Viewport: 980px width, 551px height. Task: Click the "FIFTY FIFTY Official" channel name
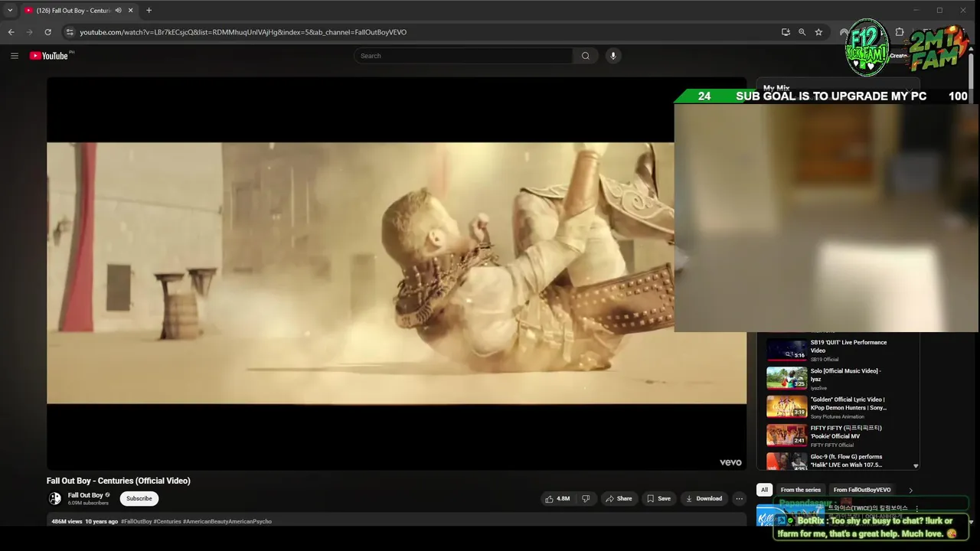(832, 445)
